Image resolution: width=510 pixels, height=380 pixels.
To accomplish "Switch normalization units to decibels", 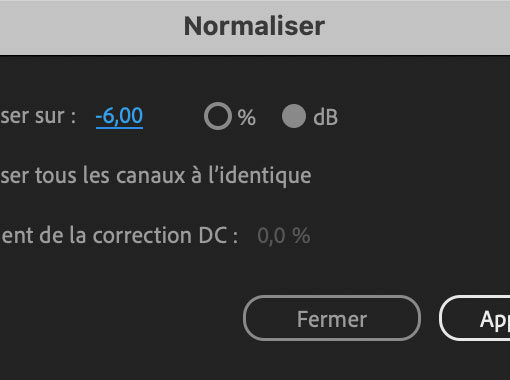I will coord(294,116).
